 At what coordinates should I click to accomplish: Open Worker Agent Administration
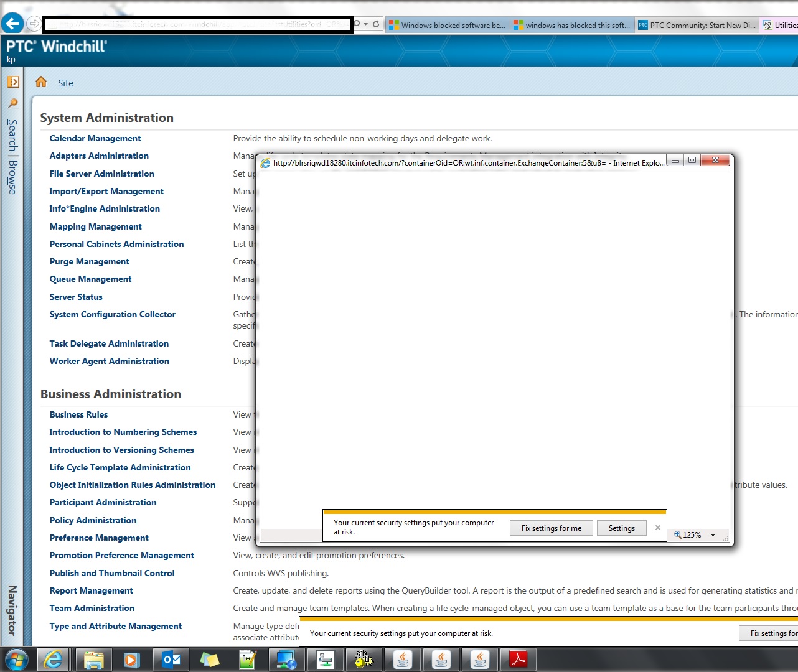[x=110, y=361]
